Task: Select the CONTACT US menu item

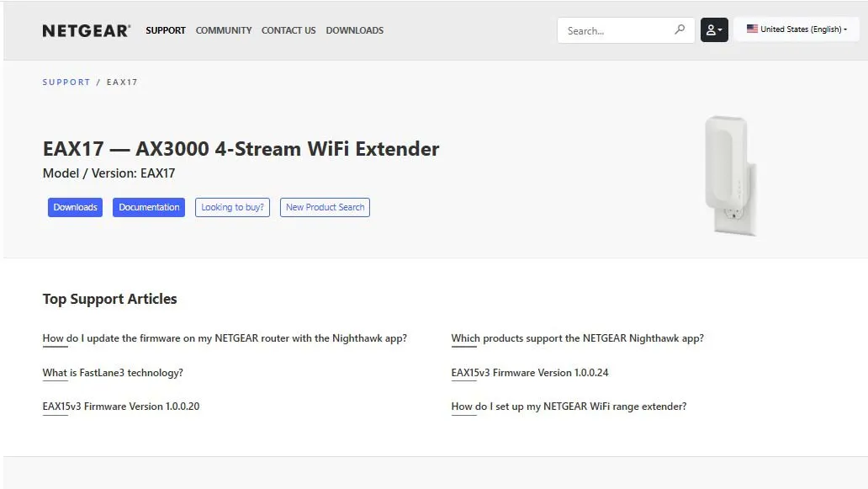Action: point(288,30)
